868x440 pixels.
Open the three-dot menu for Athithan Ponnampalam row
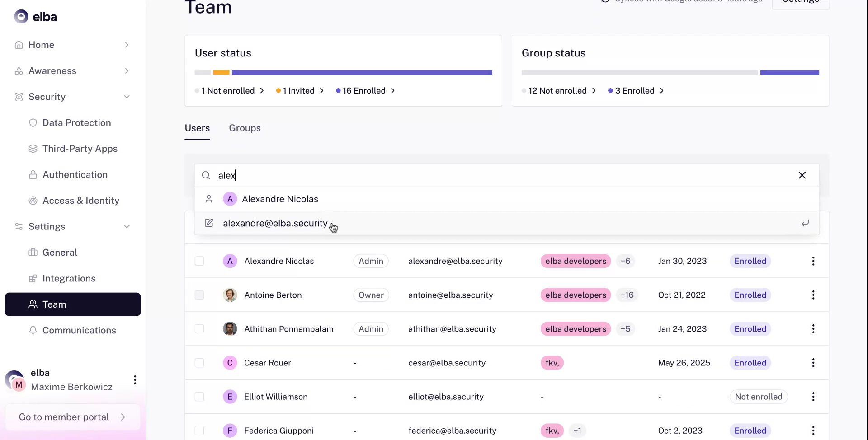[x=813, y=329]
